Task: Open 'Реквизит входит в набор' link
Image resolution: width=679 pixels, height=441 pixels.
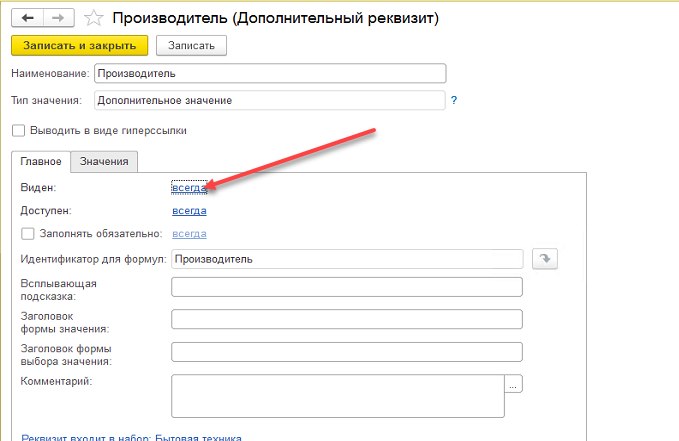Action: [131, 437]
